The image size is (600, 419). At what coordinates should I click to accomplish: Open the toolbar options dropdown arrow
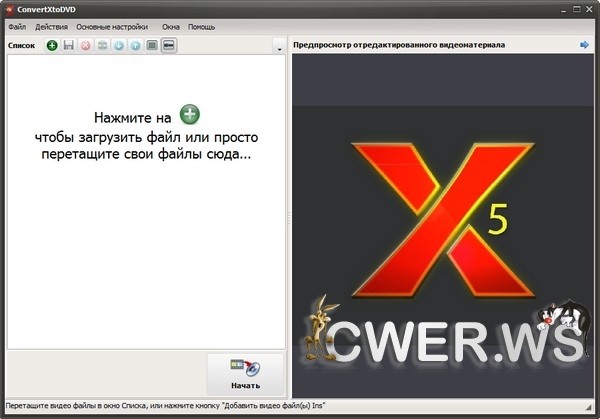click(279, 46)
